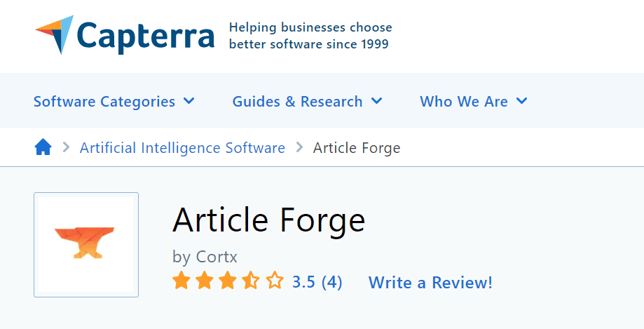
Task: Open the 3.5 (4) reviews rating link
Action: [x=317, y=282]
